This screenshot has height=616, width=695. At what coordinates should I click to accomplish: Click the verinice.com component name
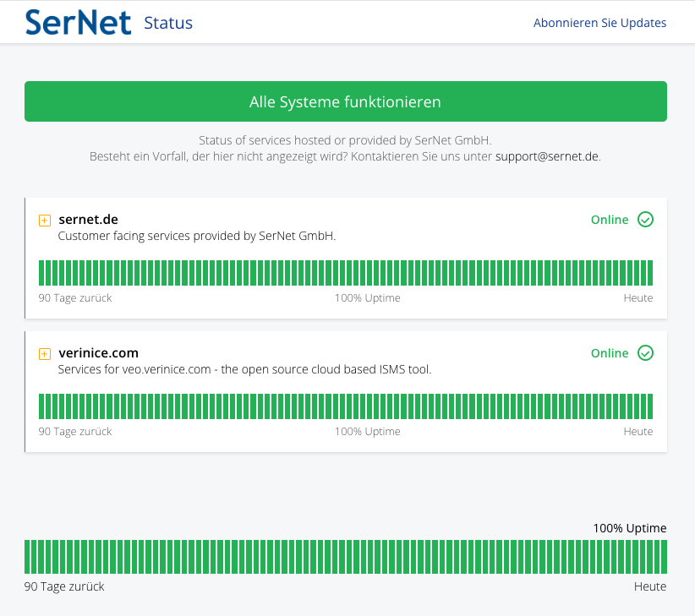pos(98,353)
